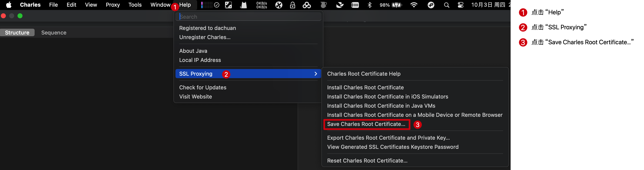This screenshot has height=170, width=644.
Task: Choose Reset Charles Root Certificate...
Action: pyautogui.click(x=367, y=161)
